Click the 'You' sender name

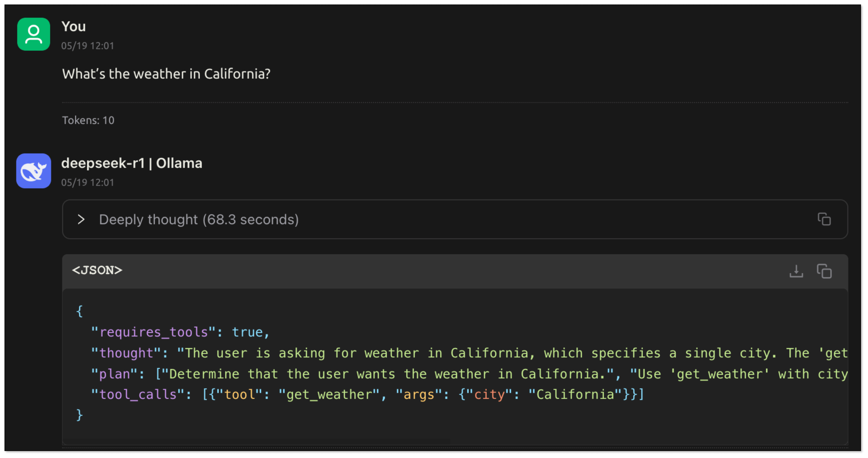[x=74, y=27]
